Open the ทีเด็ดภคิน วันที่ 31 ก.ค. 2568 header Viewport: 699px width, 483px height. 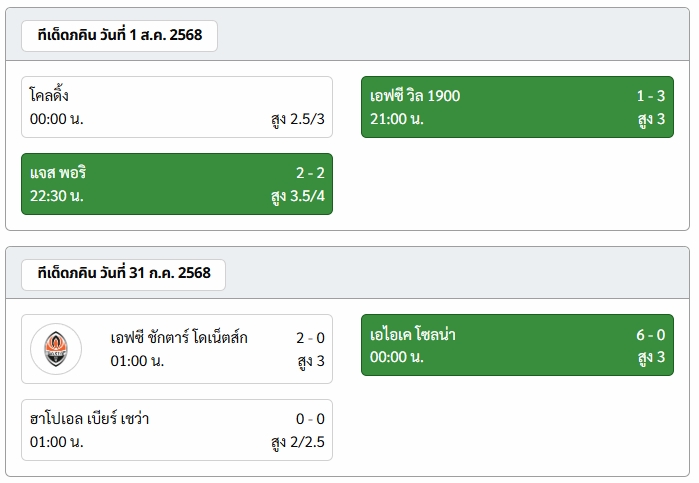[123, 274]
